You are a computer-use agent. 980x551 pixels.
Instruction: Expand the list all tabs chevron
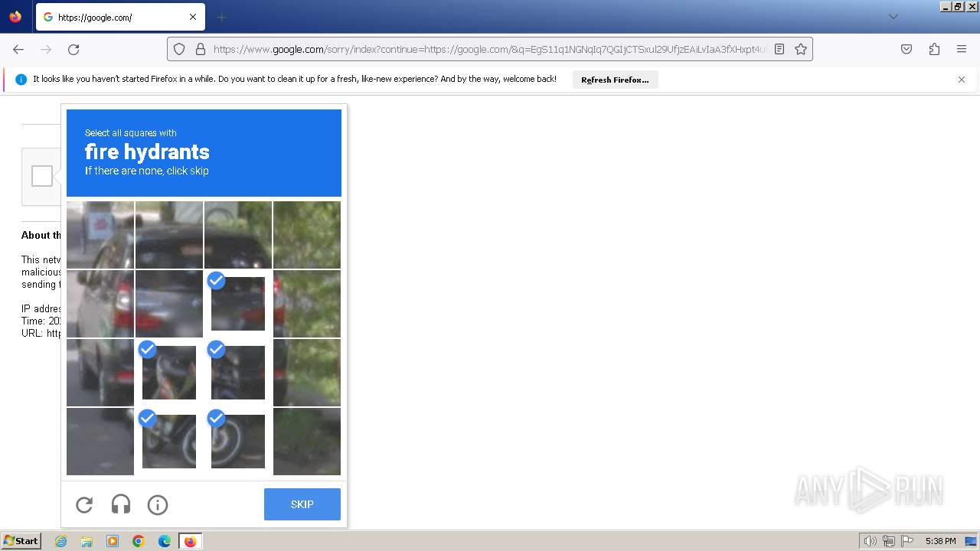point(893,17)
